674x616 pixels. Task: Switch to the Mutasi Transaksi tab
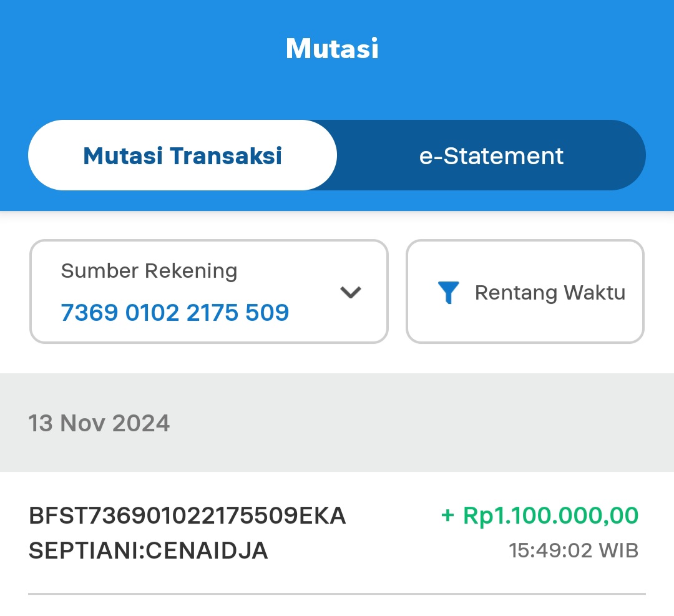point(182,155)
